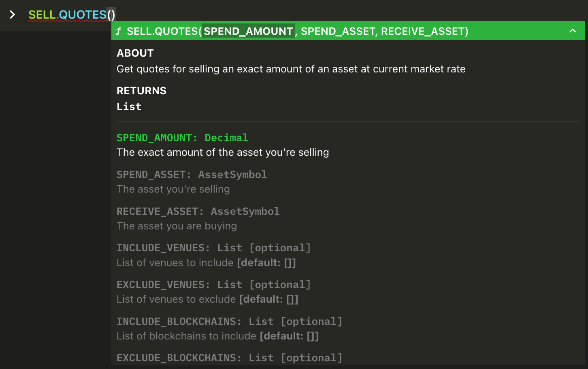Click the INCLUDE_VENUES optional parameter entry

[213, 248]
